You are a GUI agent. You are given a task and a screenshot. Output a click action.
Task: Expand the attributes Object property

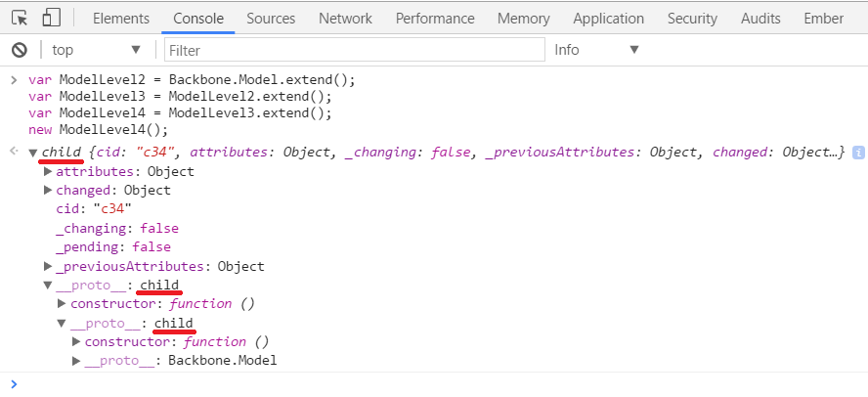click(48, 171)
